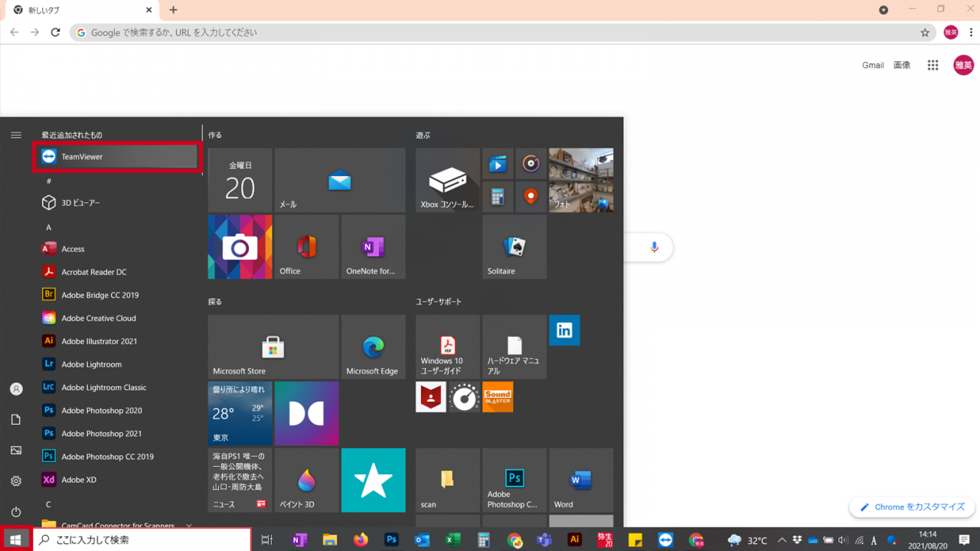Click the taskbar search box
Image resolution: width=980 pixels, height=551 pixels.
click(x=142, y=540)
